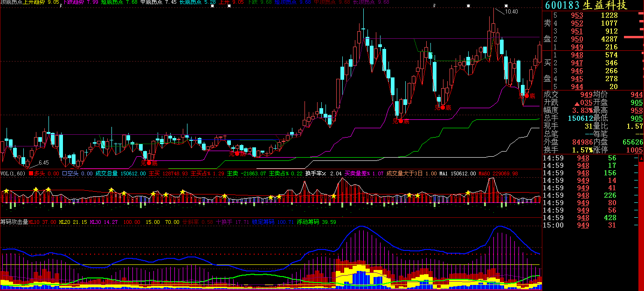Viewport: 644px width, 291px height.
Task: Click the 10.40 high price label
Action: click(x=512, y=12)
